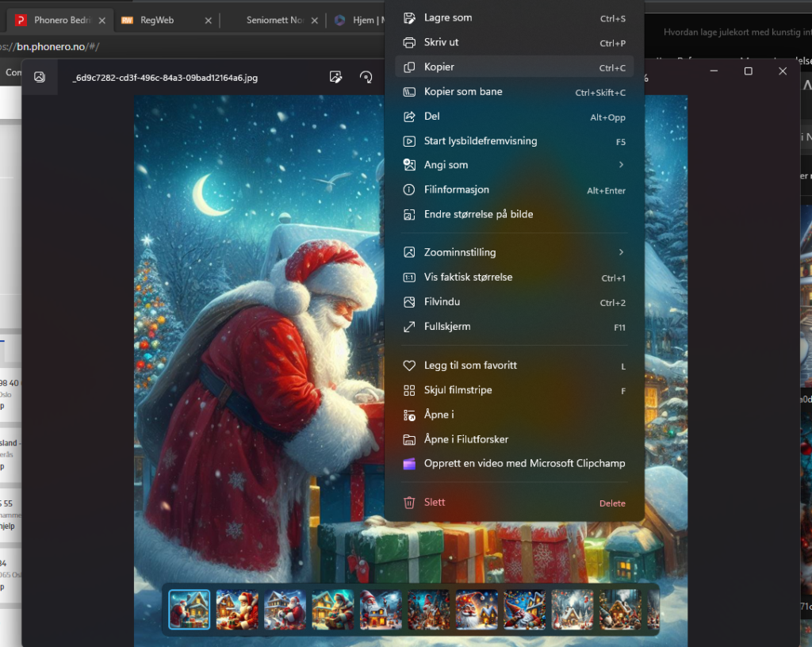This screenshot has height=647, width=812.
Task: Click the Slett trash can icon
Action: pos(409,503)
